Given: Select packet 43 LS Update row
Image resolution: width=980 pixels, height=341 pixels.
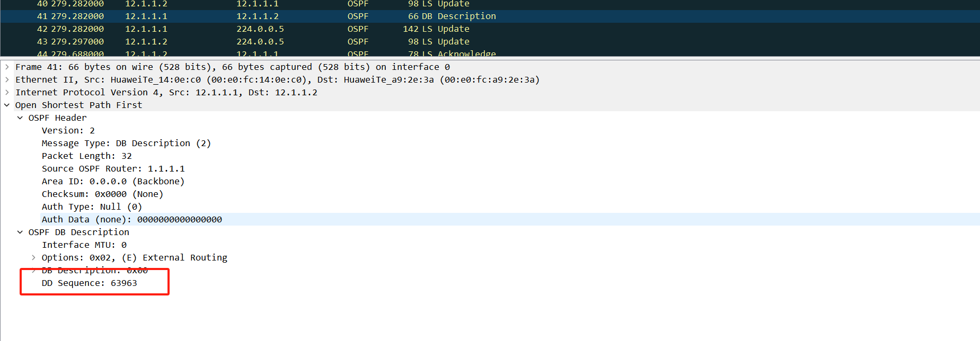Looking at the screenshot, I should (x=490, y=42).
